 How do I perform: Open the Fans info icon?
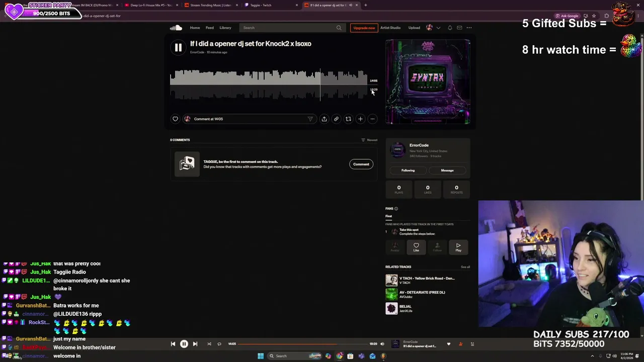pyautogui.click(x=396, y=209)
